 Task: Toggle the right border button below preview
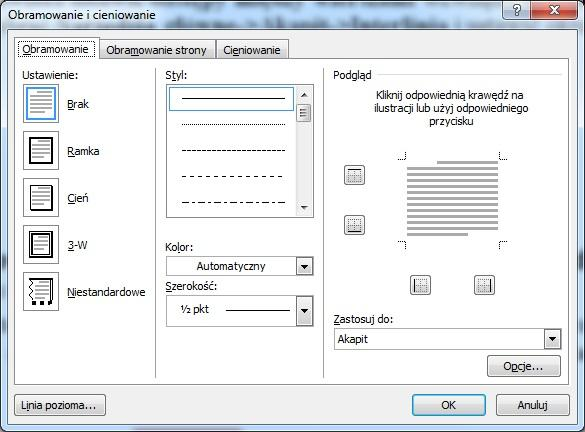tap(484, 285)
